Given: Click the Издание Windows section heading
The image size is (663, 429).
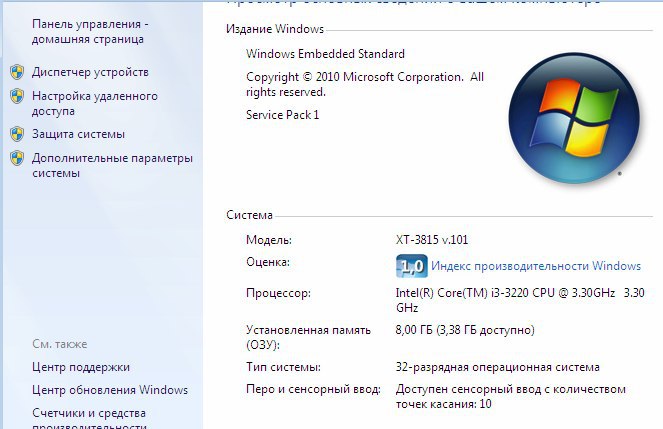Looking at the screenshot, I should point(275,29).
